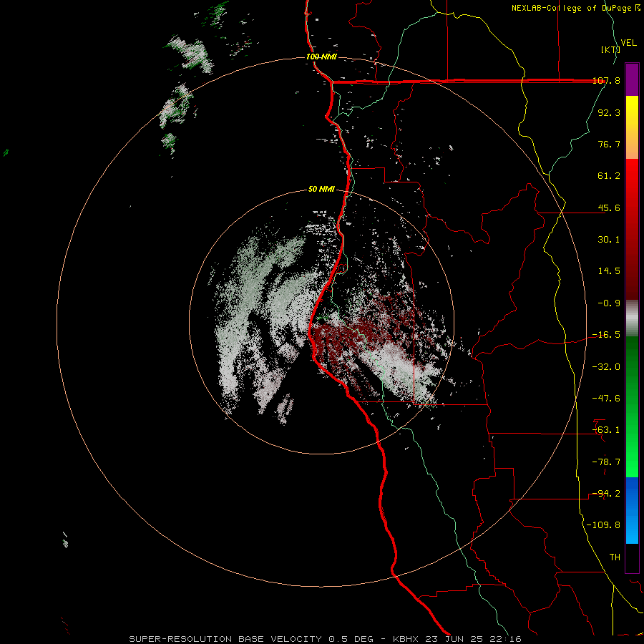Select the 14.5 scale value
This screenshot has height=644, width=644.
(x=609, y=271)
